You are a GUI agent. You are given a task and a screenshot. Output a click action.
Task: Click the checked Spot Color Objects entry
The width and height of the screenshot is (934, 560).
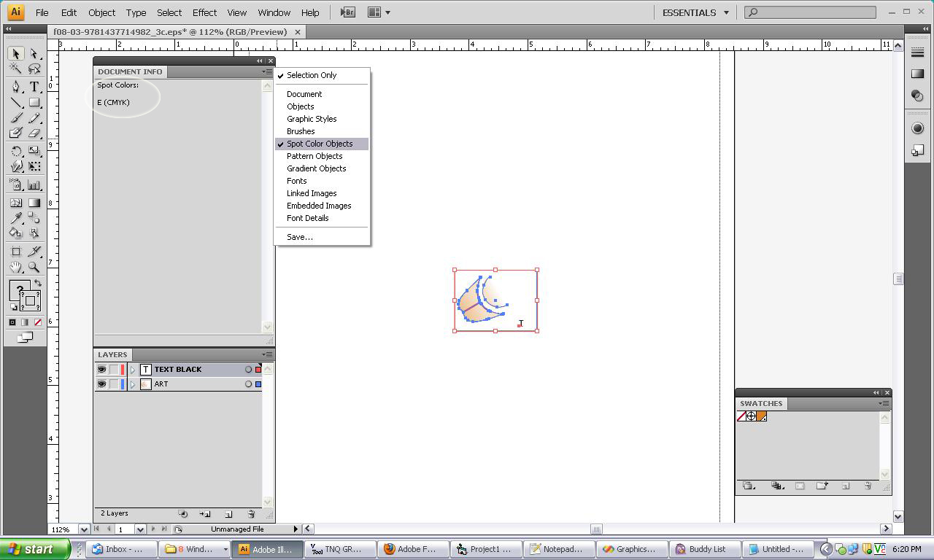[322, 144]
